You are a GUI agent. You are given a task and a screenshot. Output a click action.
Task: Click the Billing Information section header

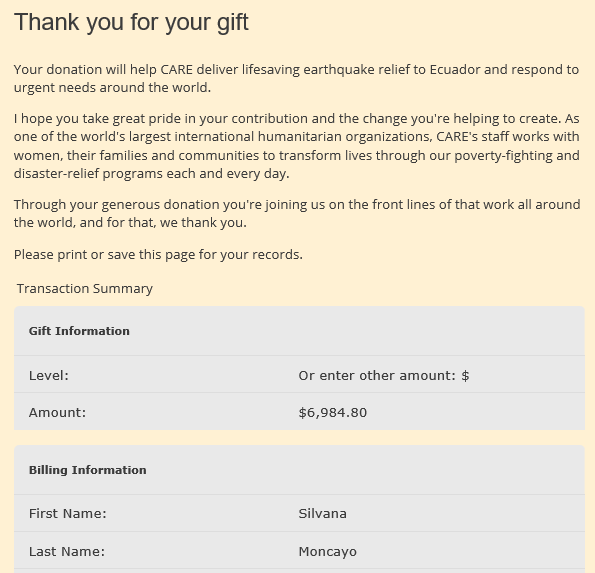87,470
